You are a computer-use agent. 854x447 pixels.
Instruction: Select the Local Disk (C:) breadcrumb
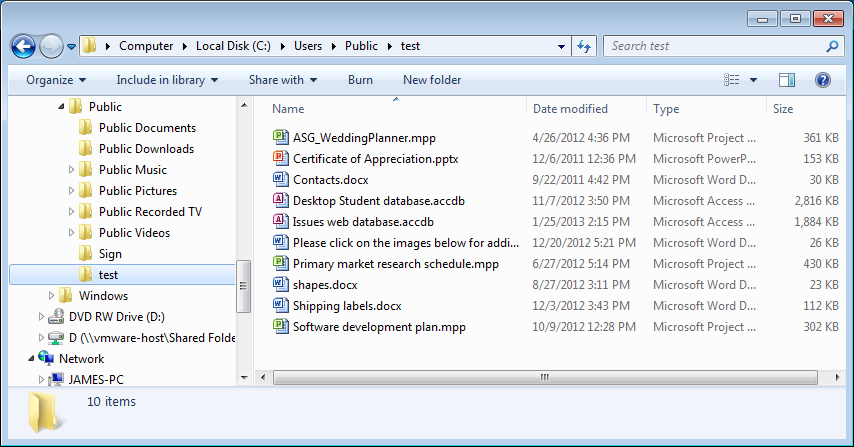click(233, 46)
